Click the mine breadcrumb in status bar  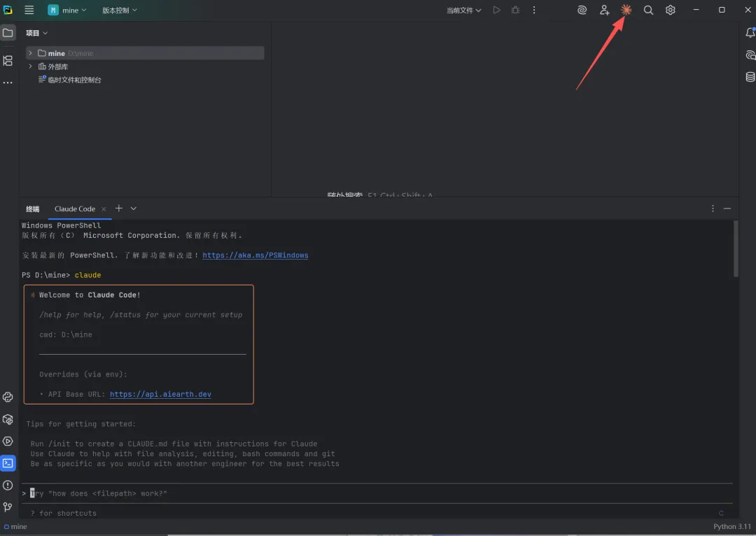tap(15, 526)
